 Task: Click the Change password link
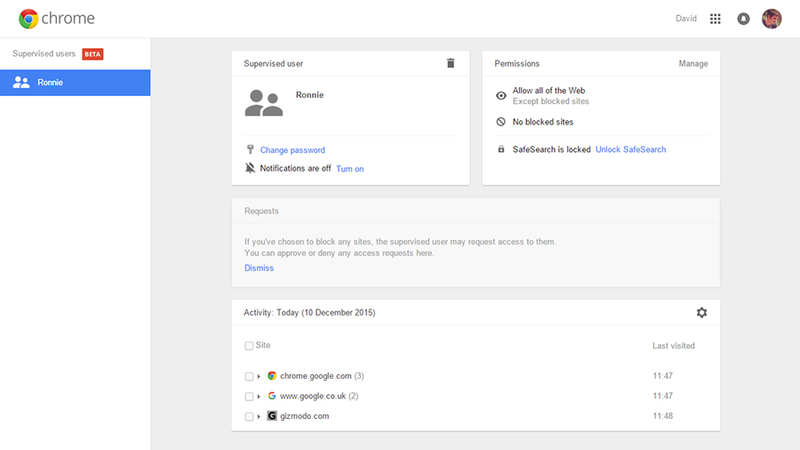[292, 150]
